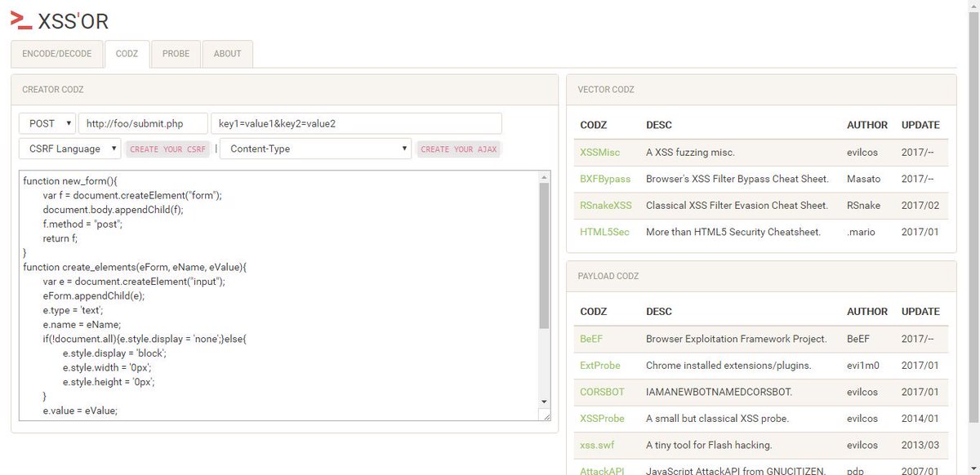Click 'Browser Exploitation Framework Project.' description
The height and width of the screenshot is (475, 980).
(x=737, y=339)
